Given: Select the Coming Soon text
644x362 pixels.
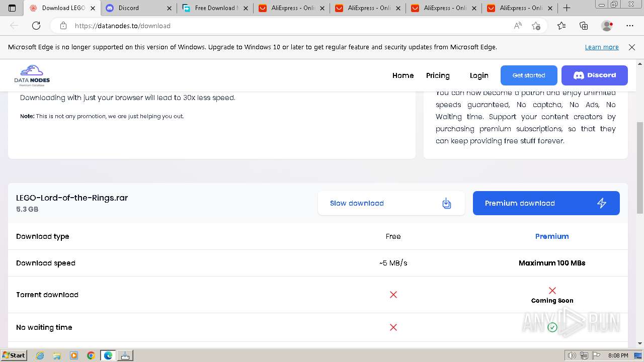Looking at the screenshot, I should (552, 301).
